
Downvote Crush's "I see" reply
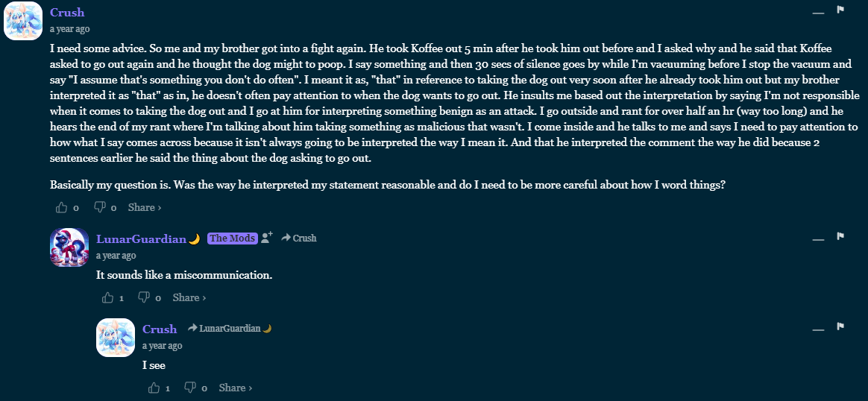pyautogui.click(x=190, y=388)
